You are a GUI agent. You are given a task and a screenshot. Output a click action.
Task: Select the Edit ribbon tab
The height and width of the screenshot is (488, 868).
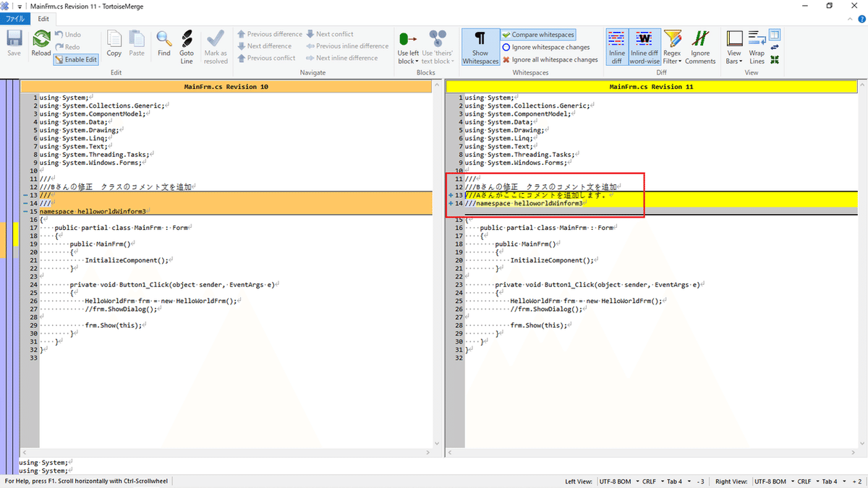(44, 19)
